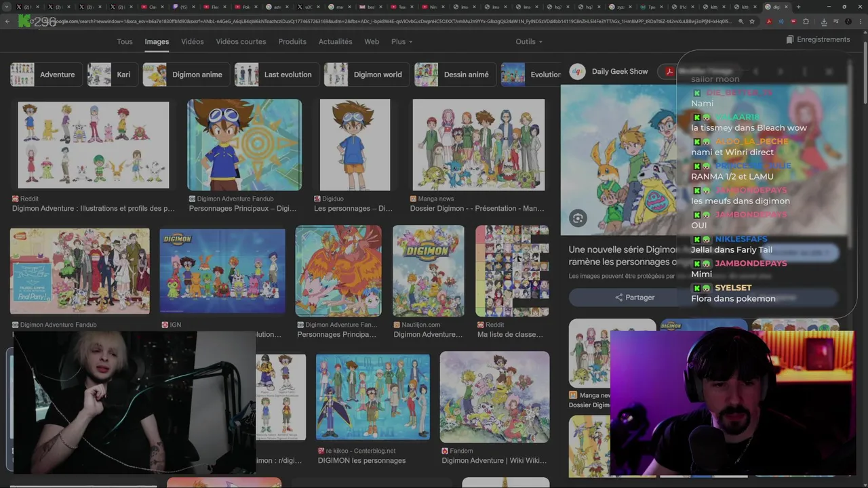Click the 'Les personnages – Di...' Digiduo link

[353, 209]
